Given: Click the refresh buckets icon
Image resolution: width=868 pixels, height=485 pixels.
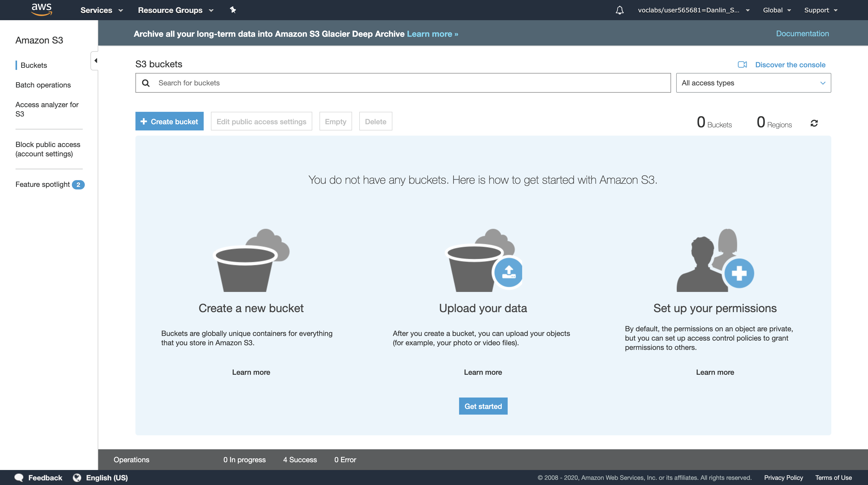Looking at the screenshot, I should click(814, 123).
